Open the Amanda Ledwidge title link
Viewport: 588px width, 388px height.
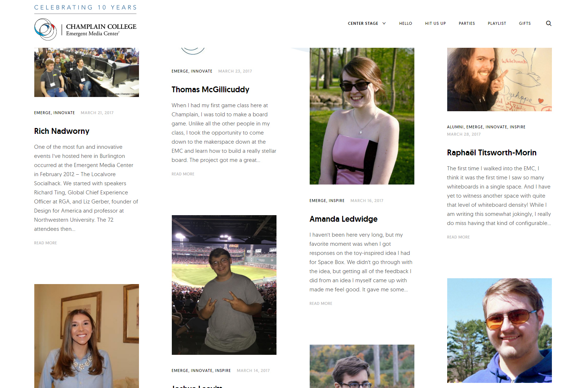click(344, 219)
